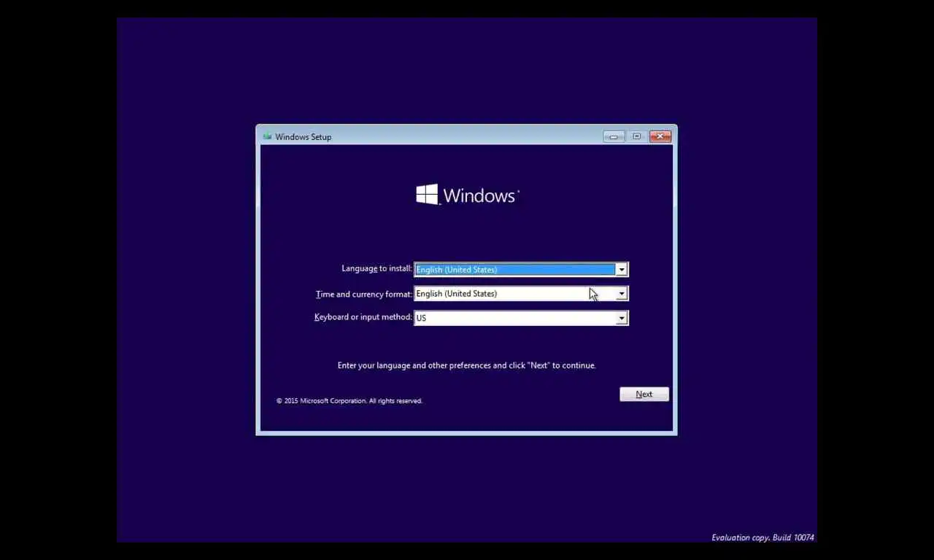Click the 'Windows Setup' title text
The height and width of the screenshot is (560, 934).
click(x=303, y=137)
